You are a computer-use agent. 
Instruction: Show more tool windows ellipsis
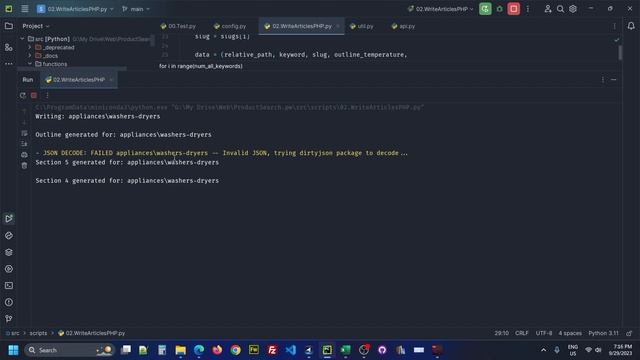tap(9, 64)
